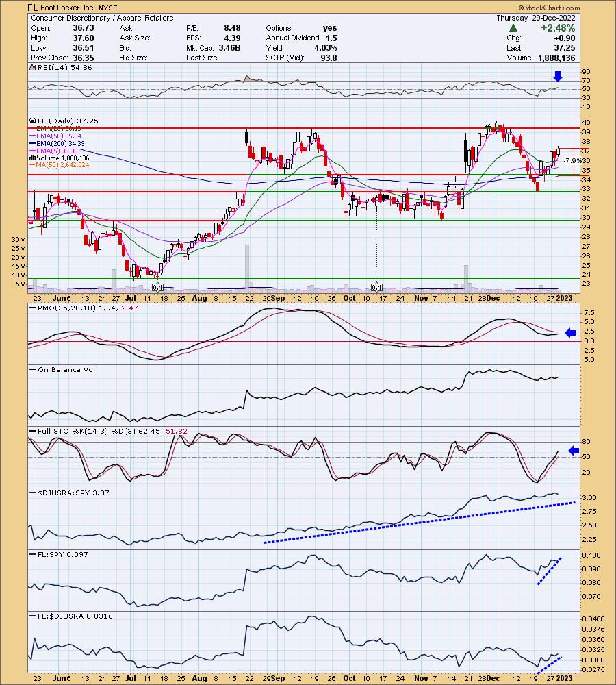This screenshot has height=685, width=616.
Task: Click the FL ticker symbol in header
Action: pos(32,8)
